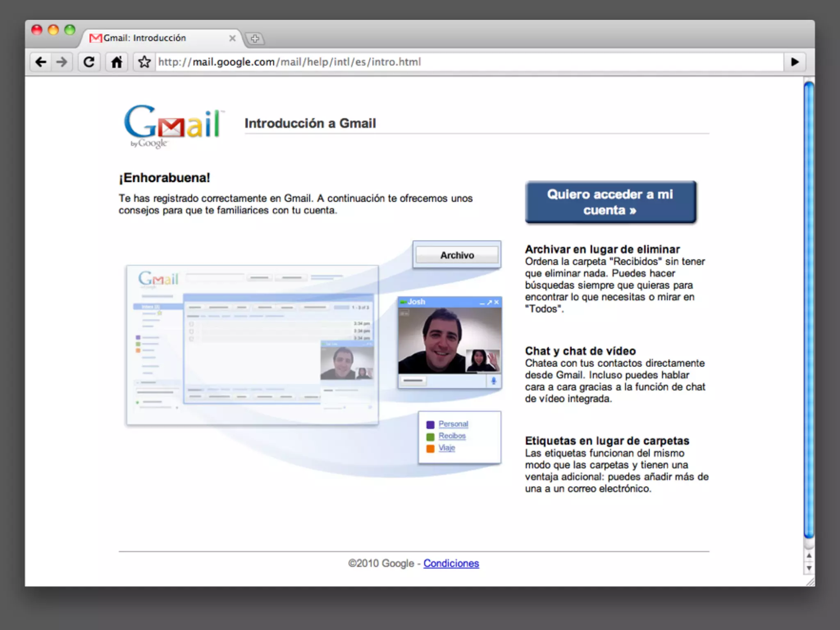Click the Gmail by Google logo

[x=173, y=126]
